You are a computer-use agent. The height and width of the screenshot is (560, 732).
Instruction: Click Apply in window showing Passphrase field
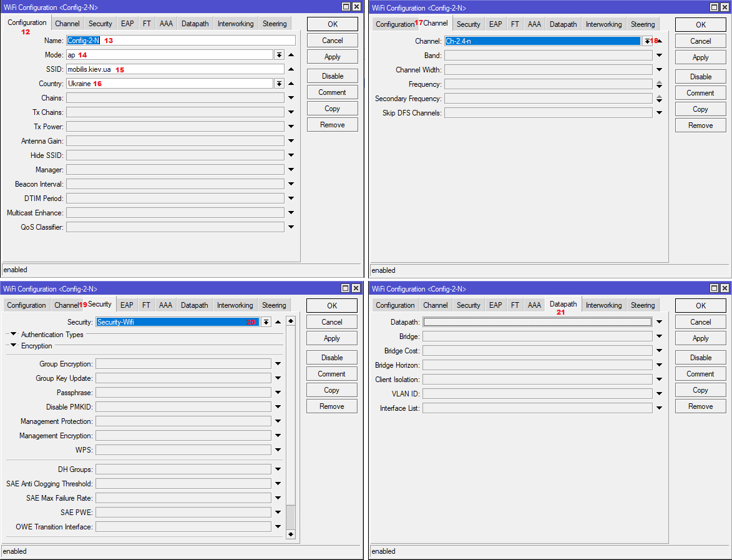click(x=331, y=338)
